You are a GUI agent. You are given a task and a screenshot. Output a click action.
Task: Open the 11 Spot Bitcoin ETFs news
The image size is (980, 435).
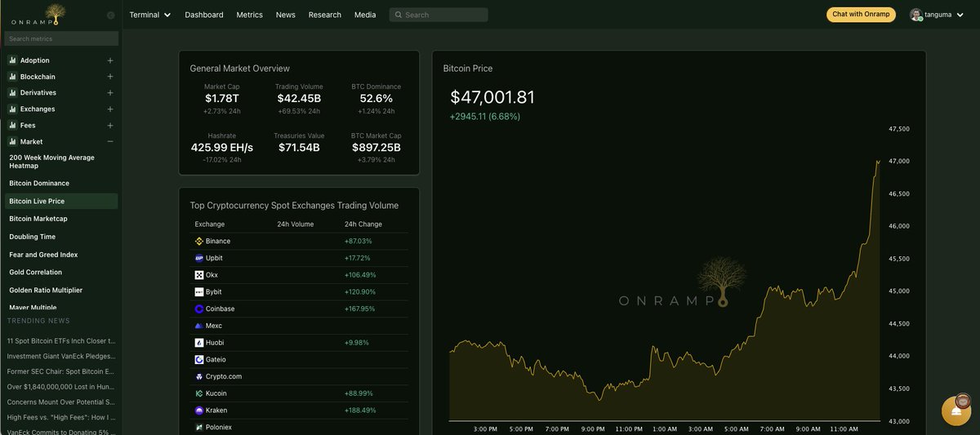point(61,341)
